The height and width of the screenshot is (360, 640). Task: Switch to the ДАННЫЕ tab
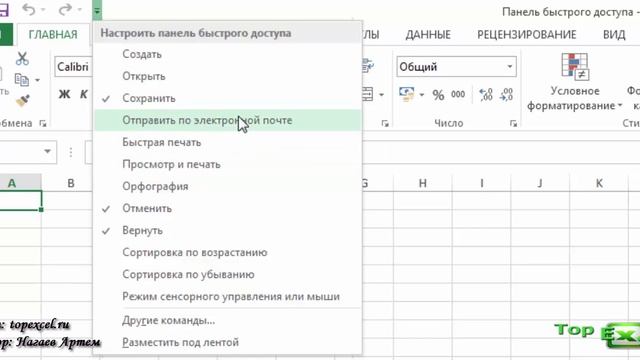click(x=428, y=35)
